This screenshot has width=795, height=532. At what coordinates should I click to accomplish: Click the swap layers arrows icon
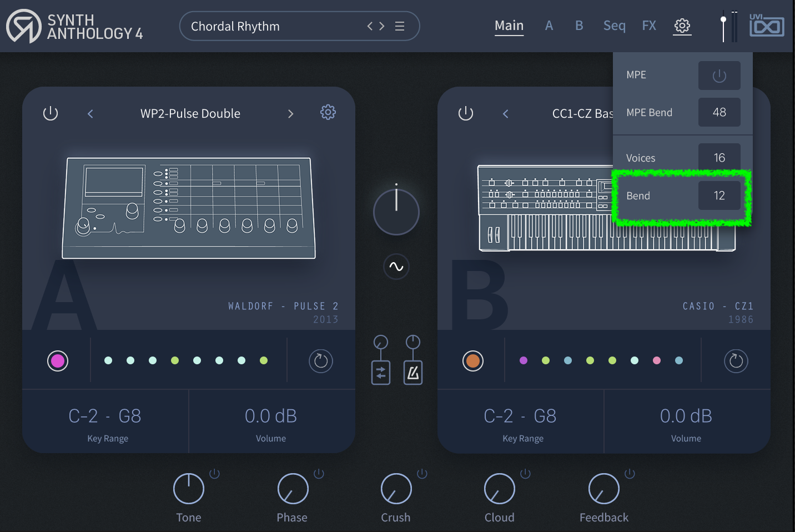click(x=381, y=373)
